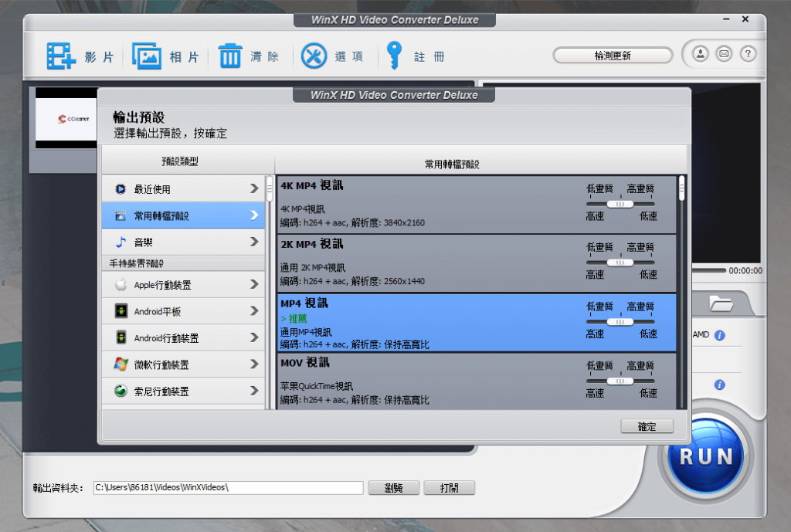Click the trash (清除) icon
Image resolution: width=791 pixels, height=532 pixels.
(x=230, y=56)
